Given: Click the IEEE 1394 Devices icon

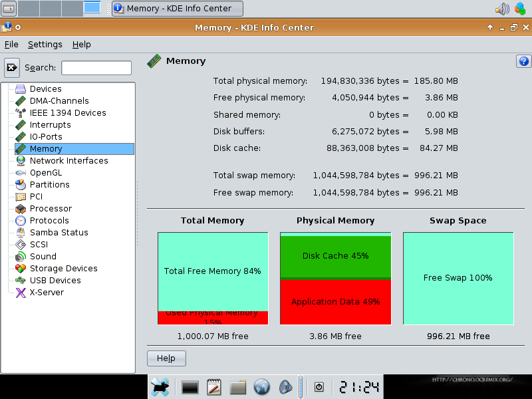Looking at the screenshot, I should click(21, 112).
